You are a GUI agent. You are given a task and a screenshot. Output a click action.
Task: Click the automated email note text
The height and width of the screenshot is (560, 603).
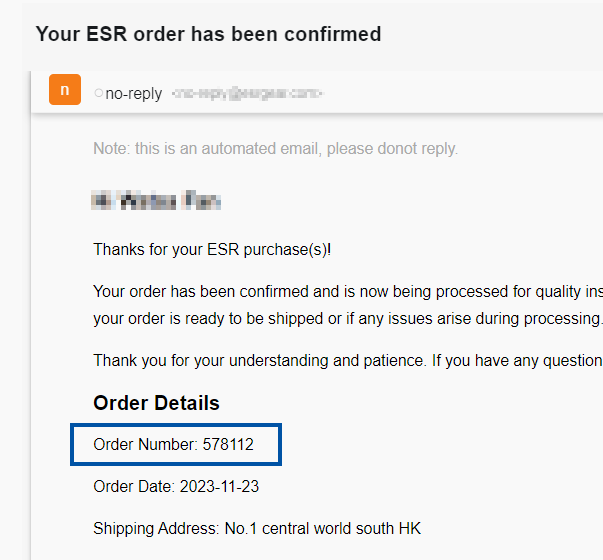coord(275,148)
